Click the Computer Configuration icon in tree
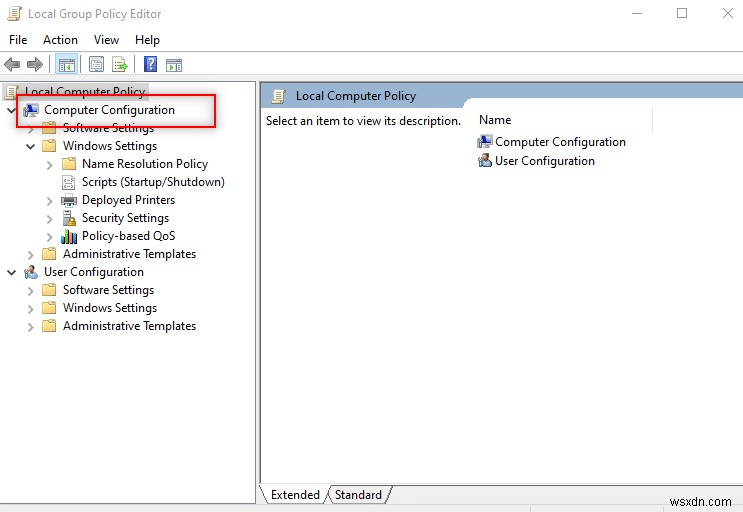This screenshot has width=743, height=512. coord(31,110)
